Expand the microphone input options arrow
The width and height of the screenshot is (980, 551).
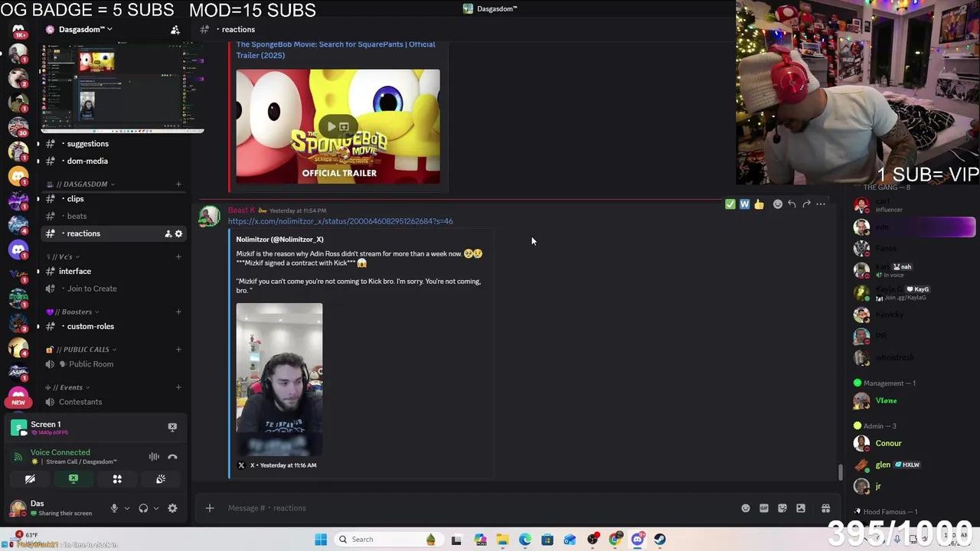pos(127,508)
